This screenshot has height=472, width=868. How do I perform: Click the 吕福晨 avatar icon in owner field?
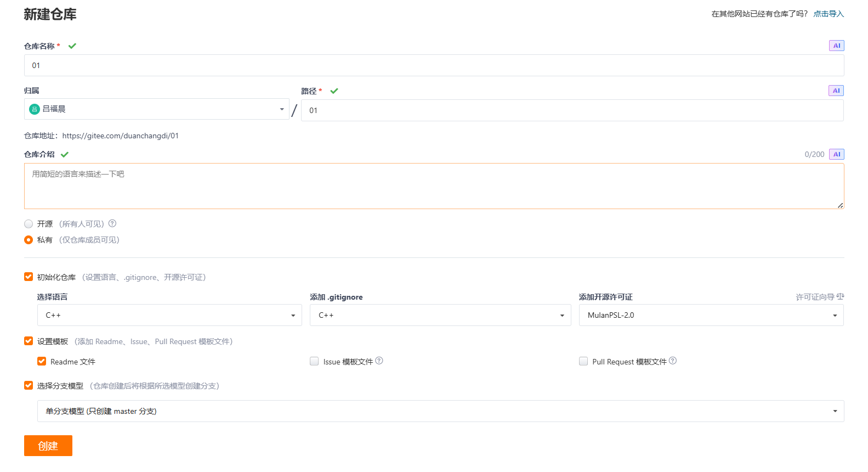pyautogui.click(x=35, y=109)
